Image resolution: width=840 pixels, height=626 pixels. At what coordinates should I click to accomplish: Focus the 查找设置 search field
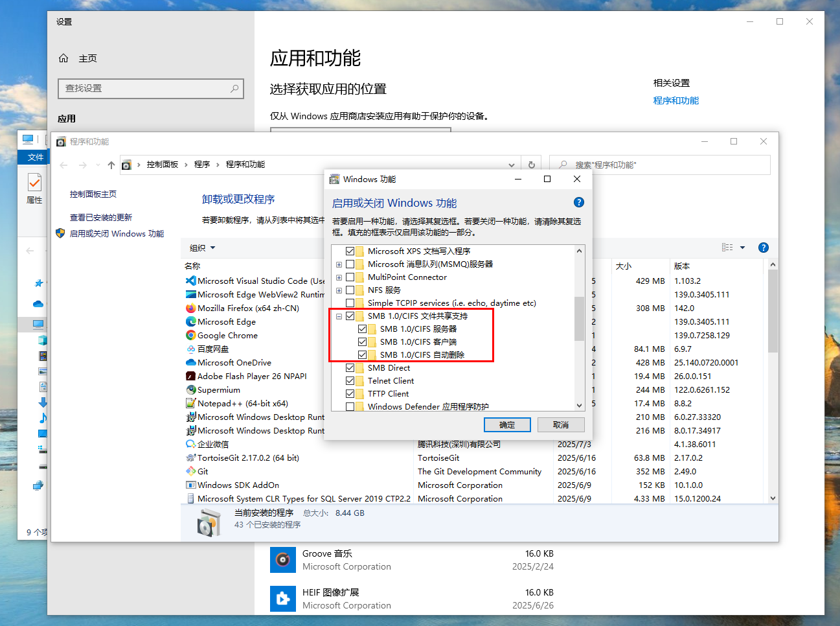[151, 88]
